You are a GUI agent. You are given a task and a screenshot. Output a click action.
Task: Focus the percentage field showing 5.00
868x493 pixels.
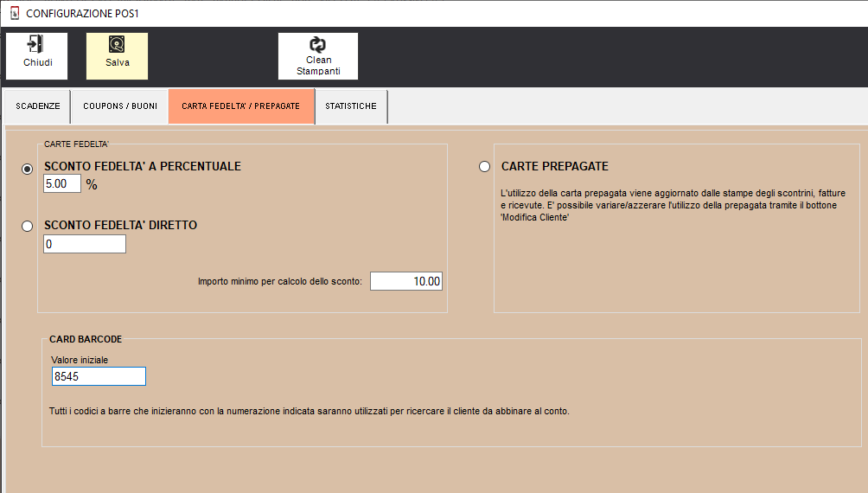tap(62, 183)
